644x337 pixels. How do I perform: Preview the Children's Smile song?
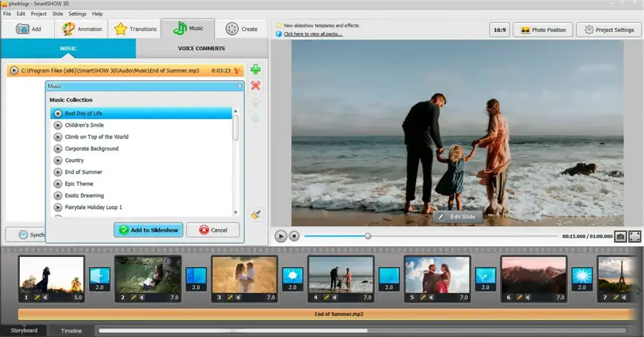tap(58, 125)
